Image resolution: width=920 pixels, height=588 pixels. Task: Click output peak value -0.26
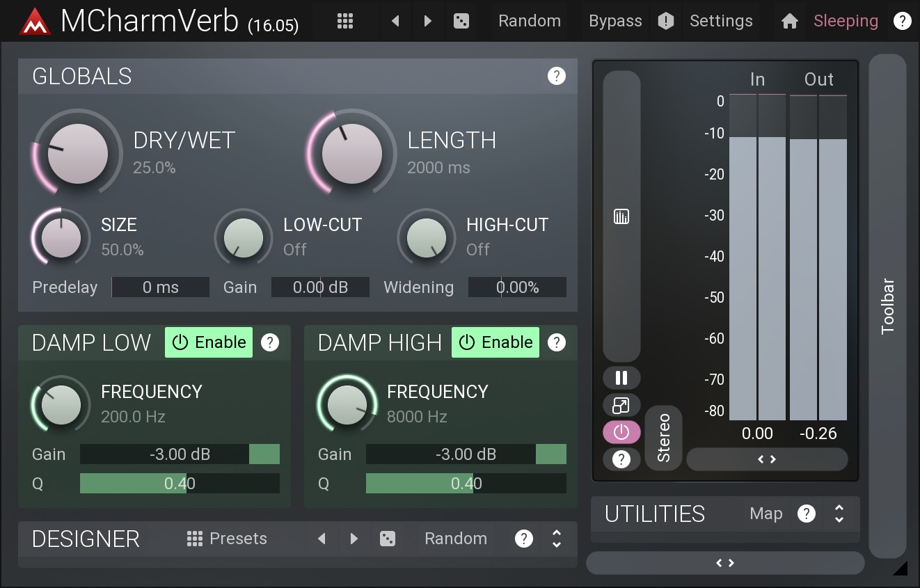point(818,434)
